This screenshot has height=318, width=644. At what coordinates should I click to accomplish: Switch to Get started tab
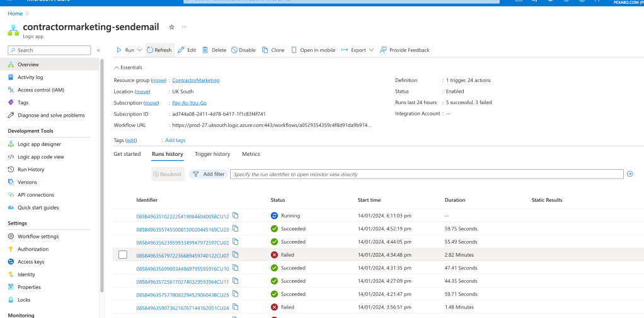click(x=127, y=154)
